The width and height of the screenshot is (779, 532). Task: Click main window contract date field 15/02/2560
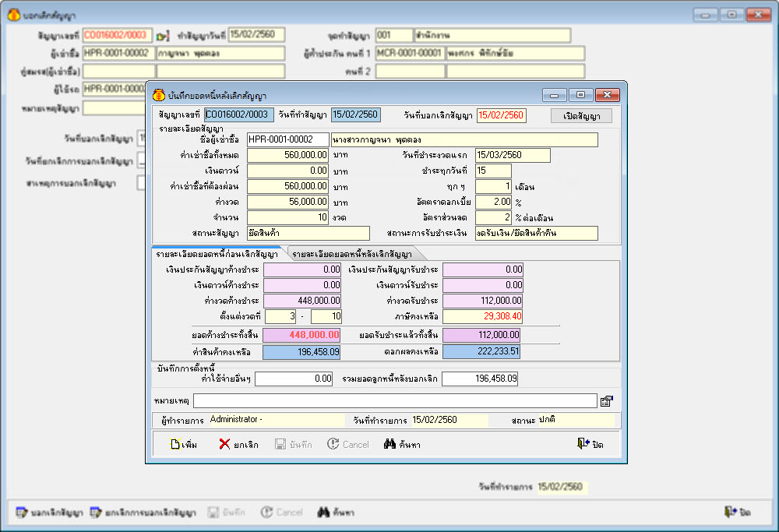[257, 35]
